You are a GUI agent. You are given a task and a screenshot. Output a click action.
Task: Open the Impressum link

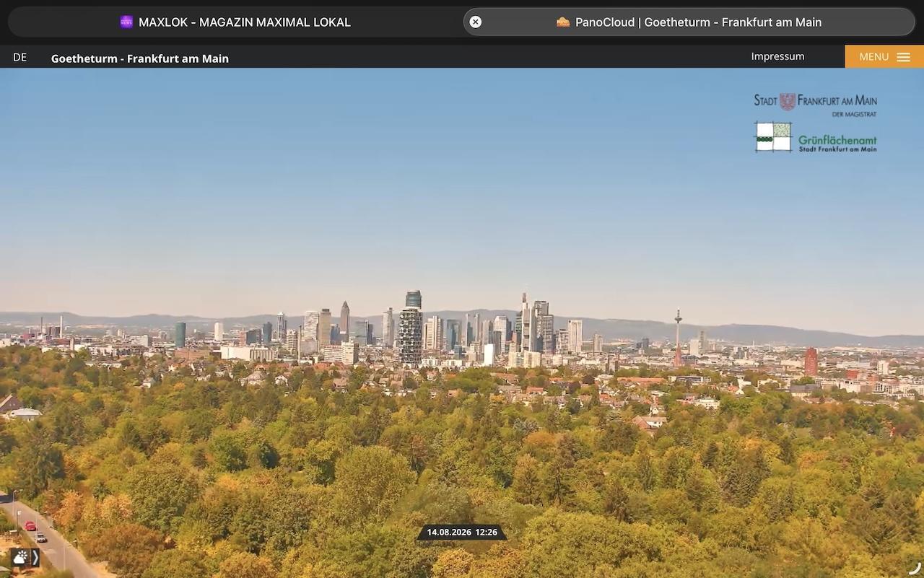click(x=777, y=56)
